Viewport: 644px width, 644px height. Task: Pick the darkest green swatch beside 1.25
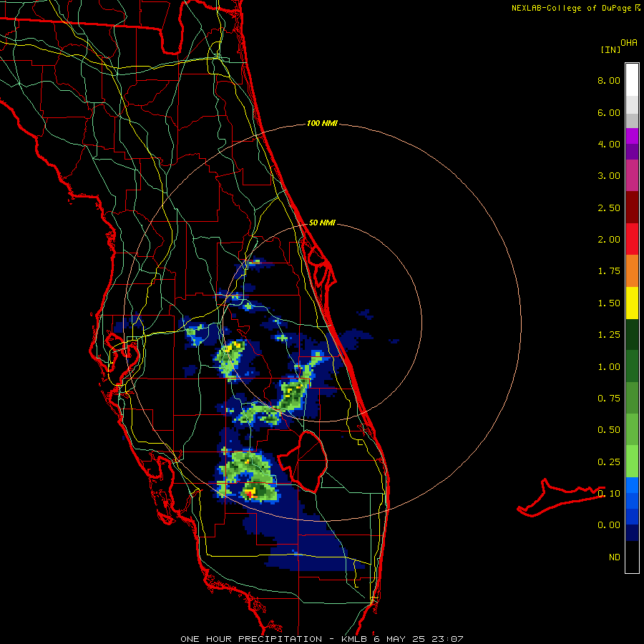pyautogui.click(x=632, y=334)
